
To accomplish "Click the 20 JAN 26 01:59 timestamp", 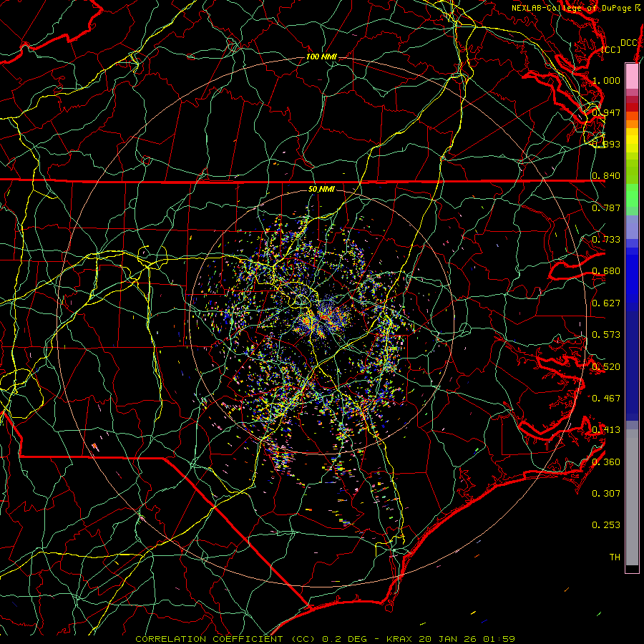I will (x=467, y=639).
